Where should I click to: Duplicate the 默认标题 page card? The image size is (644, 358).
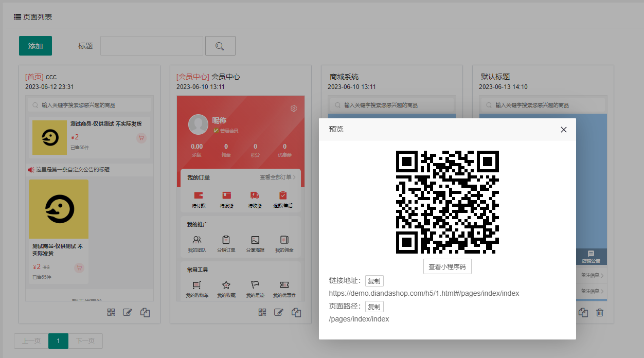click(583, 312)
